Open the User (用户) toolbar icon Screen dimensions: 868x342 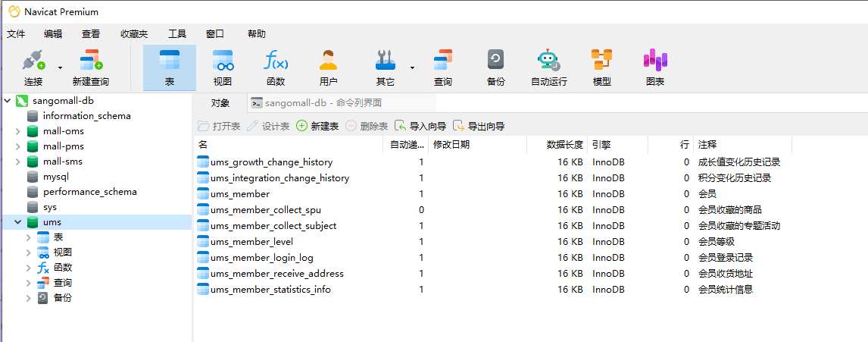pos(328,60)
